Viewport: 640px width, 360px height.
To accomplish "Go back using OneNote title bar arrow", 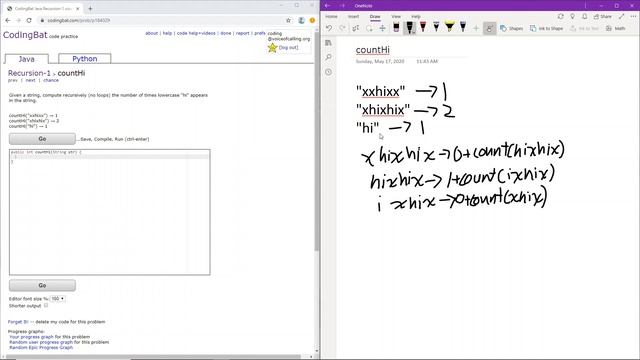I will [327, 6].
